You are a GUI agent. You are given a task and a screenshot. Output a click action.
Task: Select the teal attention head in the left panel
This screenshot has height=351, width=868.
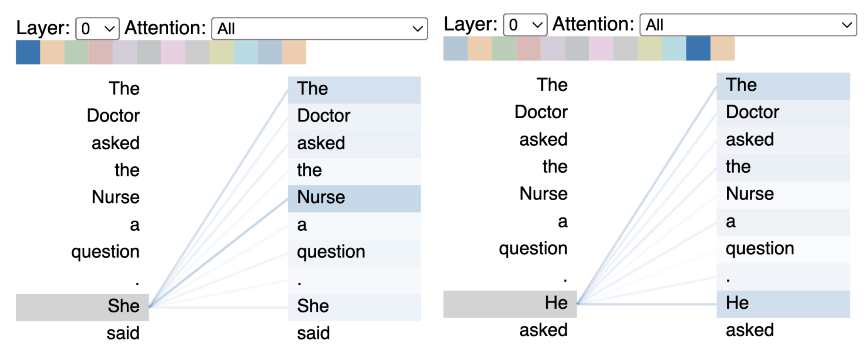click(246, 52)
